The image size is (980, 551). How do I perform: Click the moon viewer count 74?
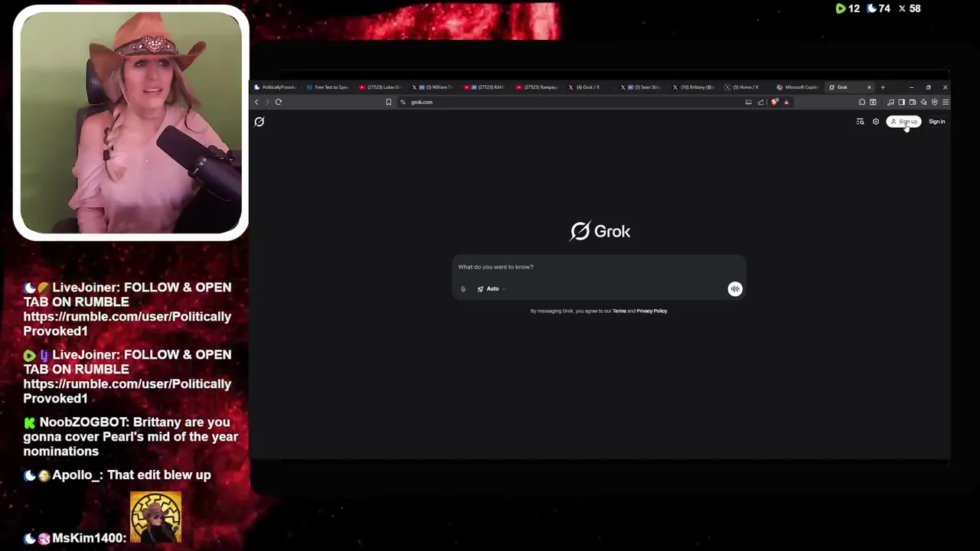tap(879, 8)
